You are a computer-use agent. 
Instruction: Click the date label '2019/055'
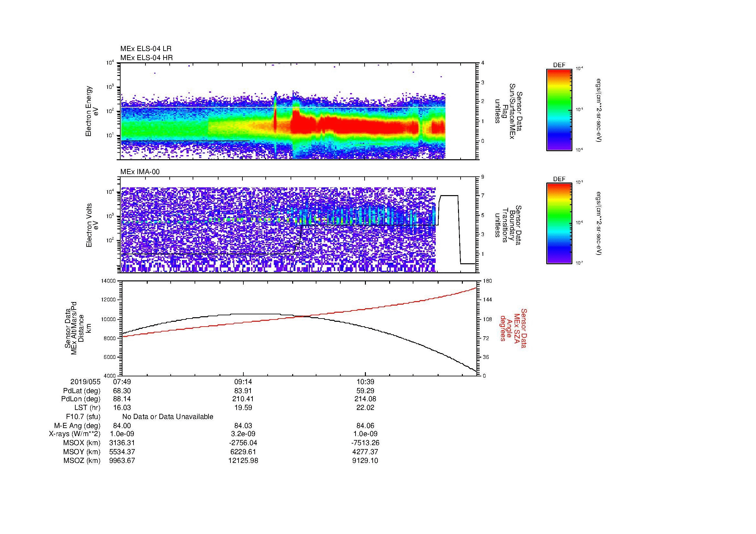click(x=85, y=382)
